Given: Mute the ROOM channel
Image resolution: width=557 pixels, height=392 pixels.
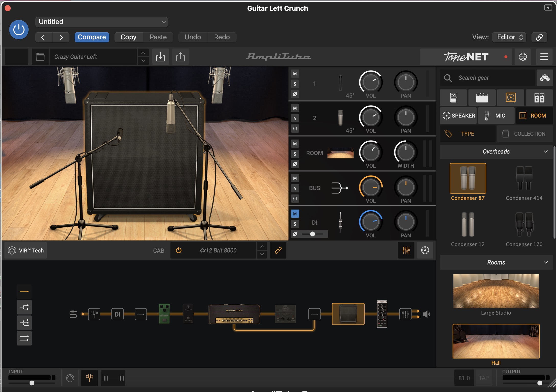Looking at the screenshot, I should (x=295, y=144).
